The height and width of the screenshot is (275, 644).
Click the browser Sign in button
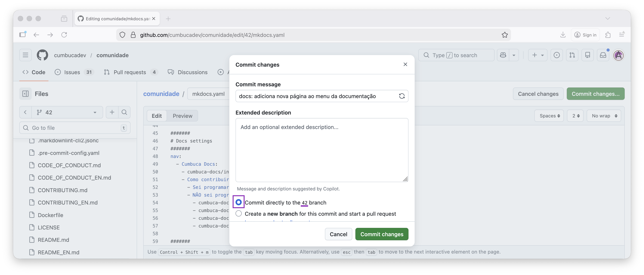[x=585, y=35]
